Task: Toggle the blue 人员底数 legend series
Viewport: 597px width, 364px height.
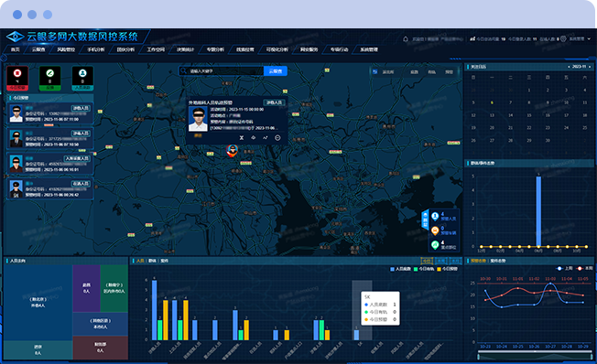Action: 400,269
